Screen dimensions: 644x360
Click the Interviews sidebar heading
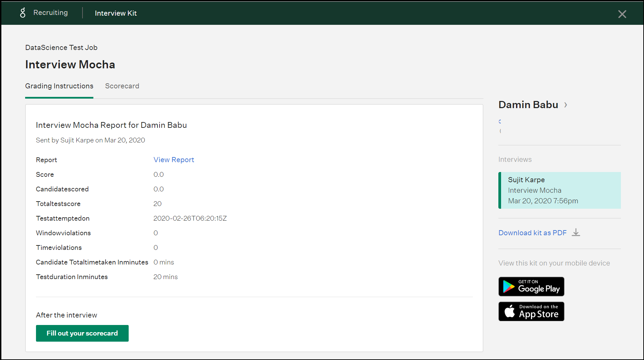(x=515, y=159)
